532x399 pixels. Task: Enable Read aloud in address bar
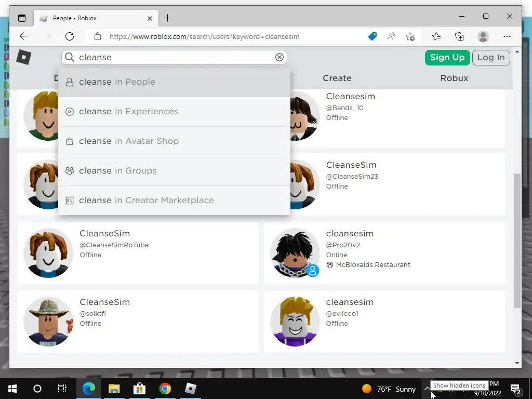click(x=391, y=36)
